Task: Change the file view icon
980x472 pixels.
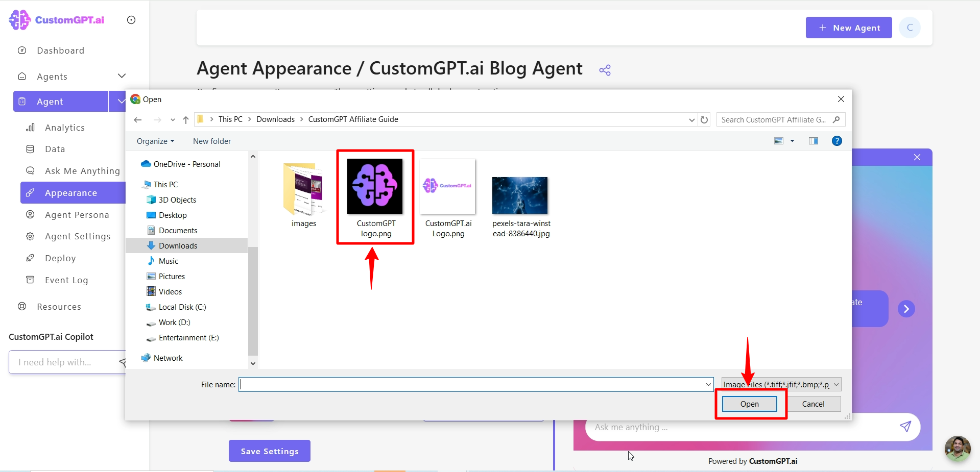Action: click(x=779, y=141)
